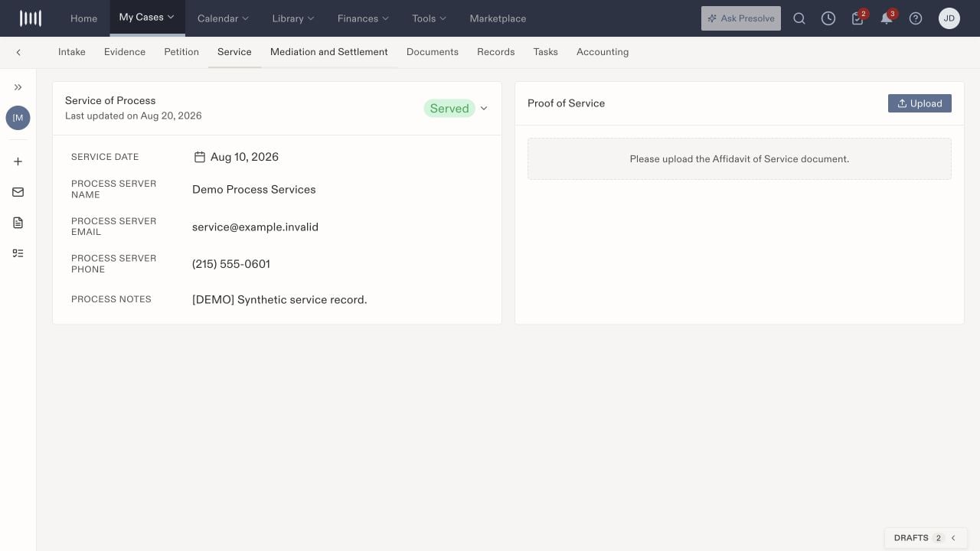Go back with the left arrow icon

click(18, 52)
